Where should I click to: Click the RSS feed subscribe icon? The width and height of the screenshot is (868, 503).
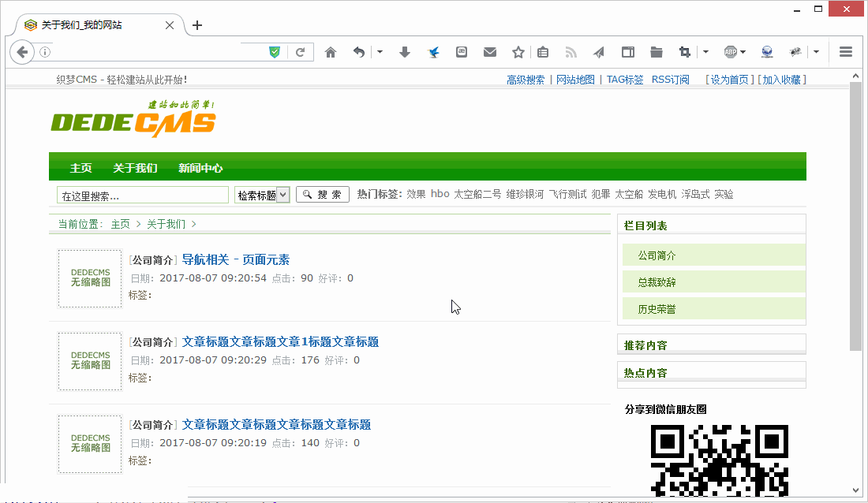coord(571,52)
